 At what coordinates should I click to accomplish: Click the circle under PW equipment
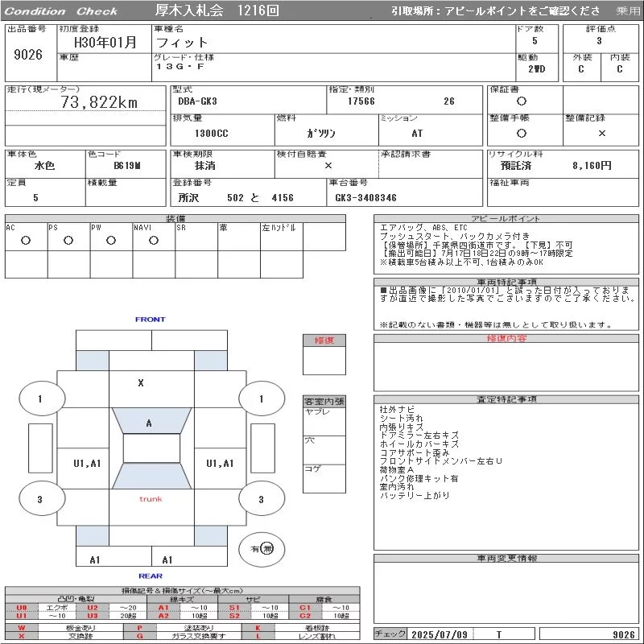111,240
